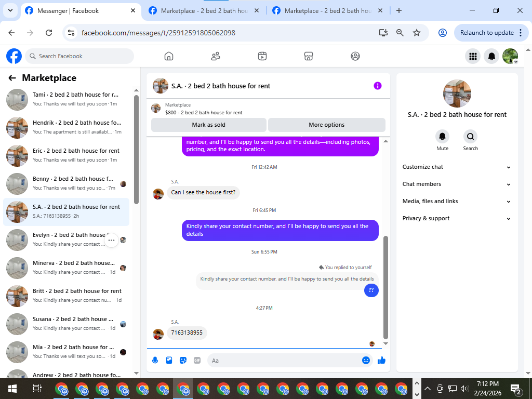Image resolution: width=532 pixels, height=399 pixels.
Task: Open Evelyn chat options three-dot menu
Action: coord(111,240)
